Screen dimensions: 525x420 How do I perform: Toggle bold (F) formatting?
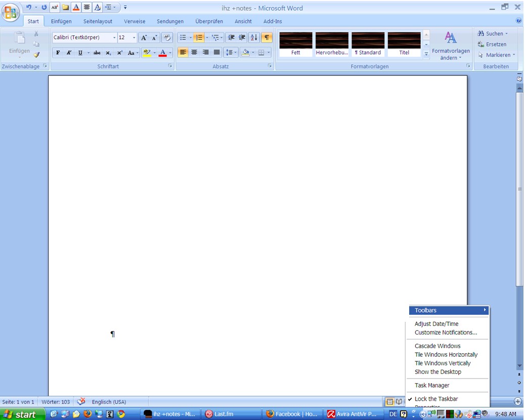pos(58,53)
